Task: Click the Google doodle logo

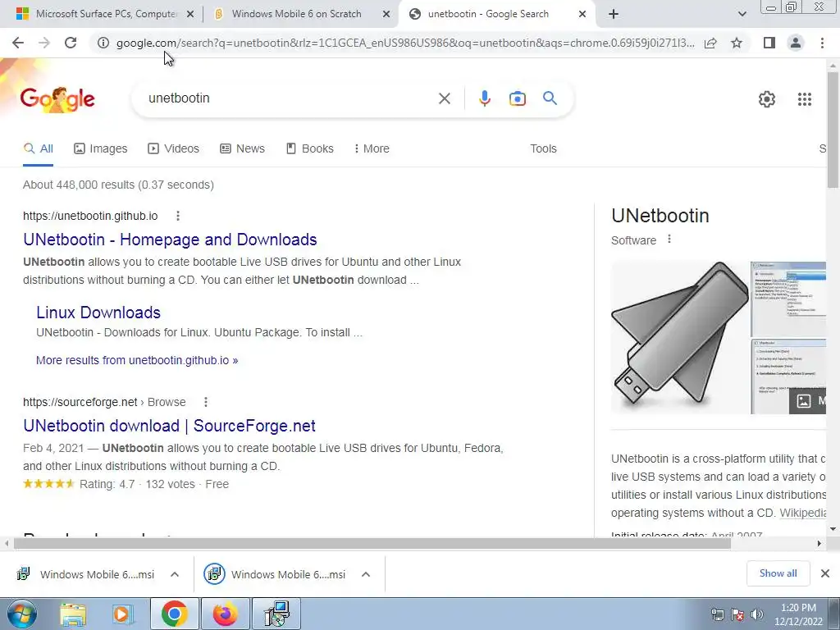Action: [57, 99]
